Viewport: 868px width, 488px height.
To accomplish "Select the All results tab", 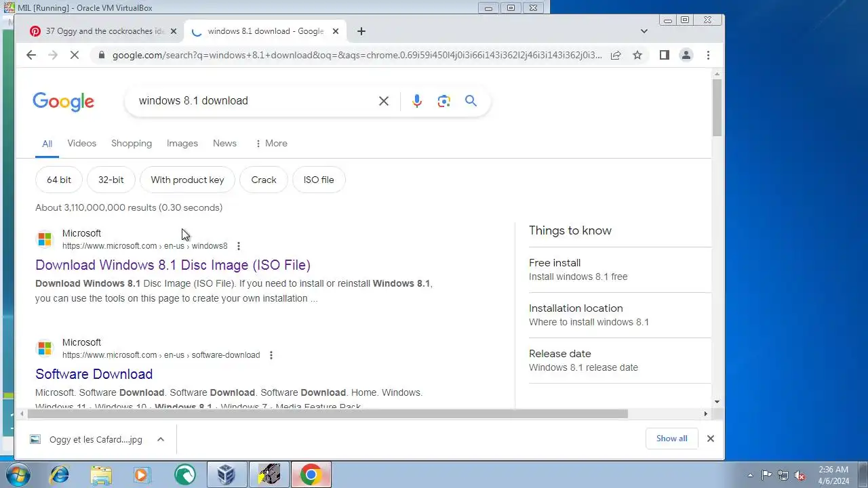I will coord(47,144).
